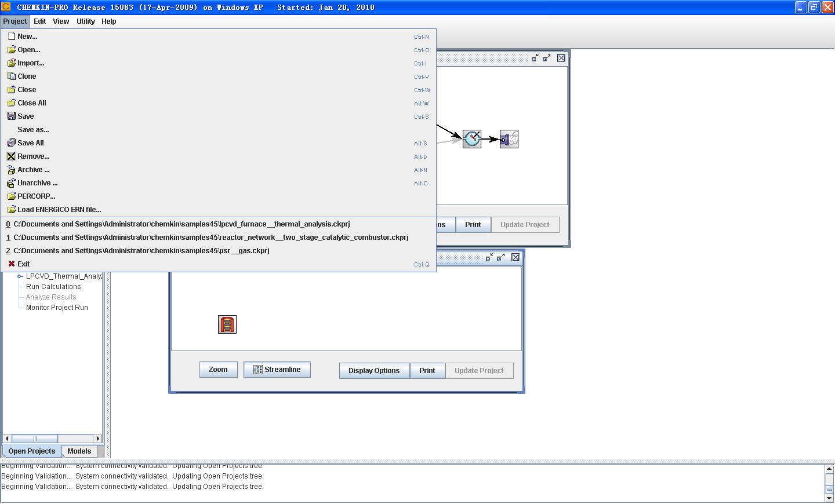Click the Load ENERGICO ERN file icon
This screenshot has height=504, width=835.
[x=12, y=209]
